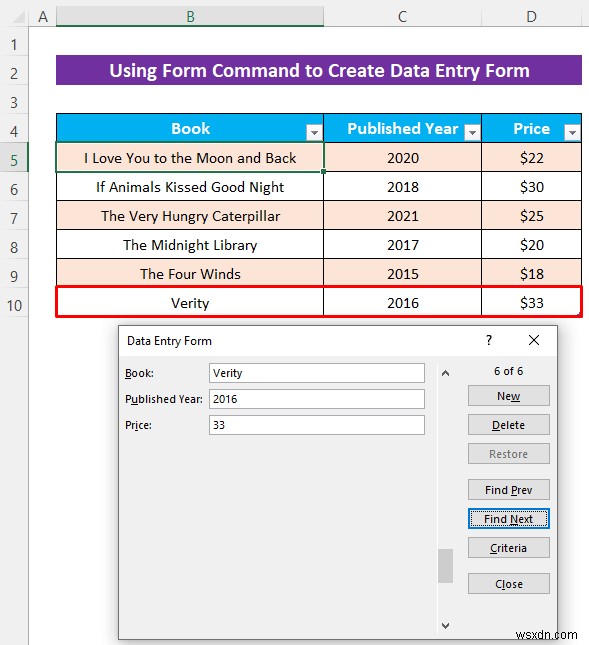Screen dimensions: 589x645
Task: Select cell 'If Animals Kissed Good Night'
Action: click(190, 187)
